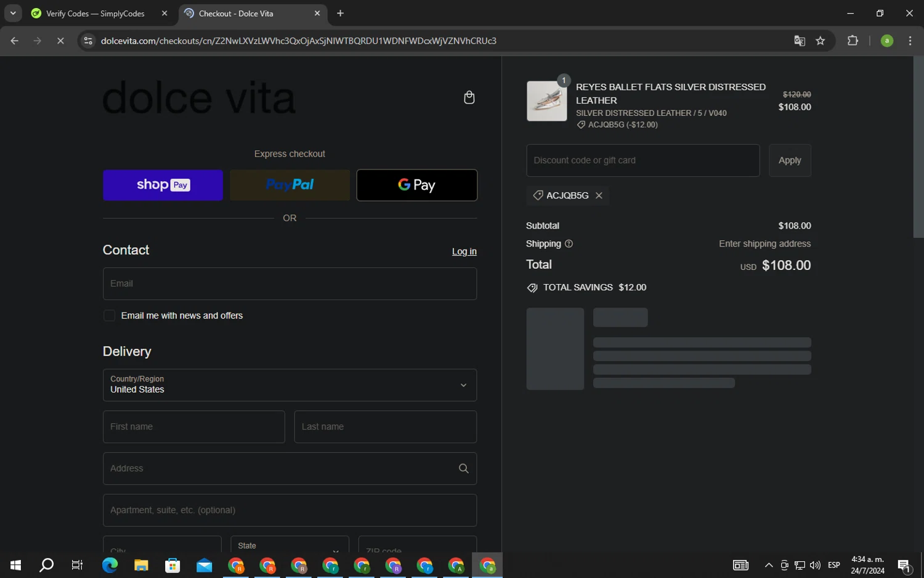Viewport: 924px width, 578px height.
Task: Open Task View on the taskbar
Action: (x=77, y=565)
